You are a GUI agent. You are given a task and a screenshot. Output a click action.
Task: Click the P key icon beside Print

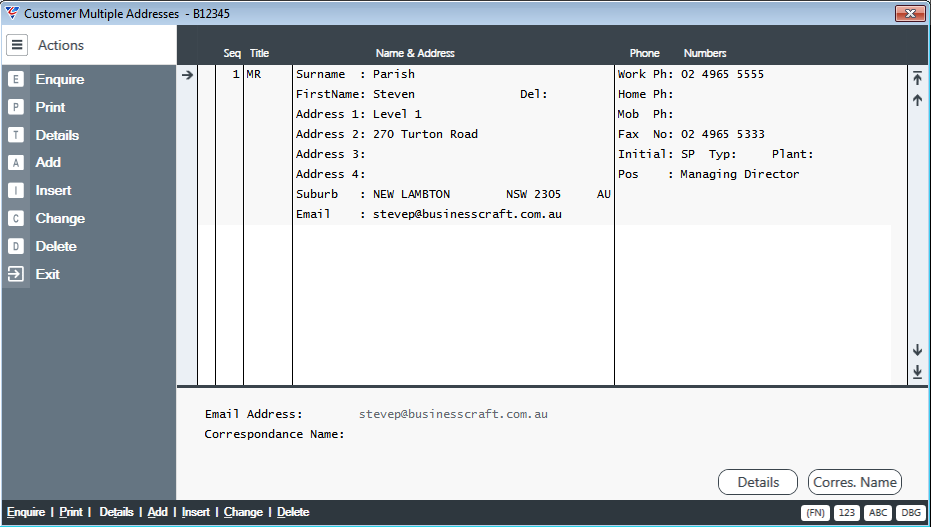pyautogui.click(x=16, y=107)
